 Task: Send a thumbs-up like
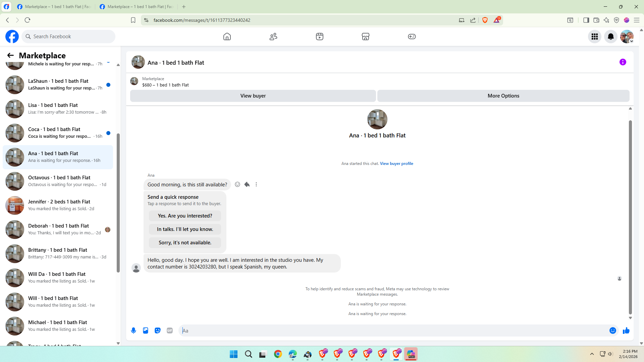click(626, 330)
